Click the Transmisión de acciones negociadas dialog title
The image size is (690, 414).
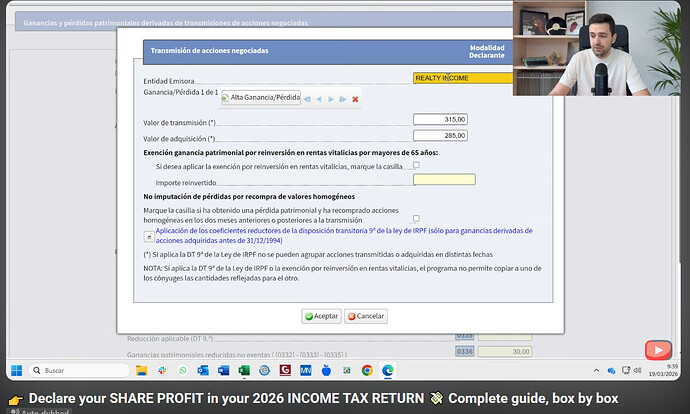coord(209,51)
